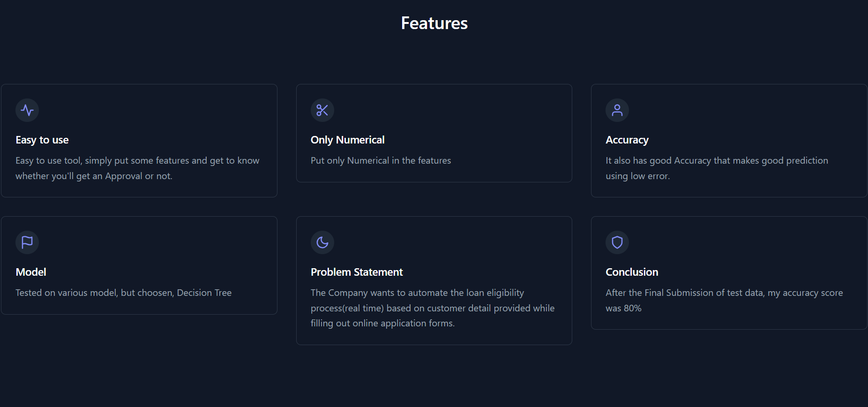The width and height of the screenshot is (868, 407).
Task: Select the scissors icon above Only Numerical
Action: [x=322, y=110]
